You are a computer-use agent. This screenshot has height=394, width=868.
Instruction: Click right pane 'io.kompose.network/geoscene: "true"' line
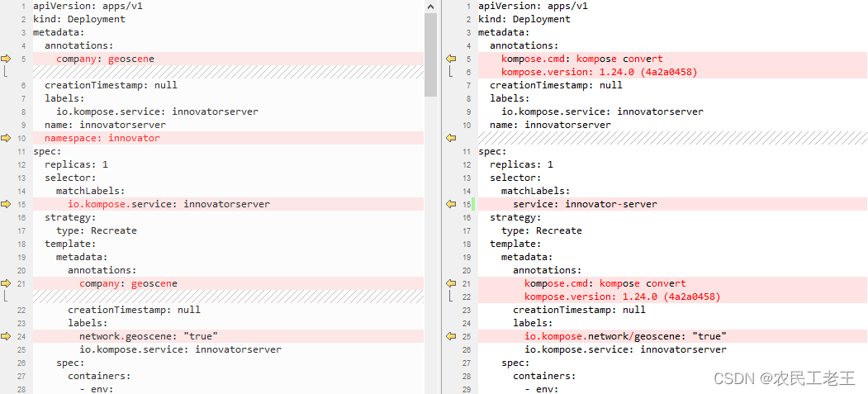pos(625,336)
